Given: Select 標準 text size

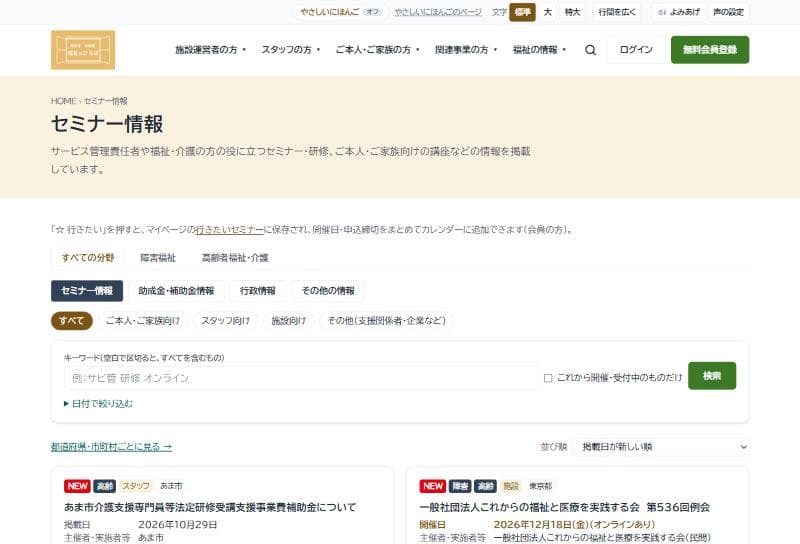Looking at the screenshot, I should pyautogui.click(x=522, y=12).
